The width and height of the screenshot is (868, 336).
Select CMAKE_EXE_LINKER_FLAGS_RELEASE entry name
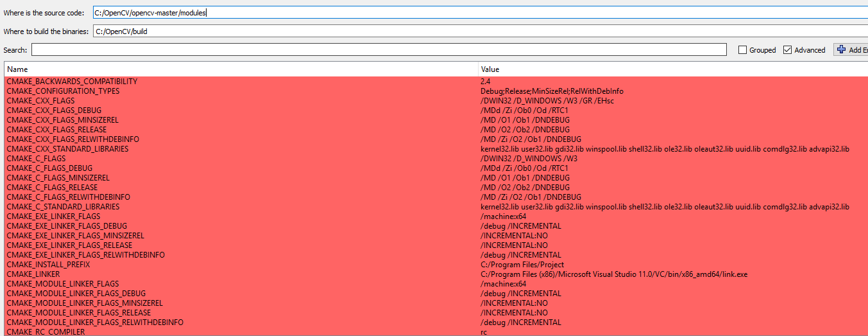coord(69,245)
